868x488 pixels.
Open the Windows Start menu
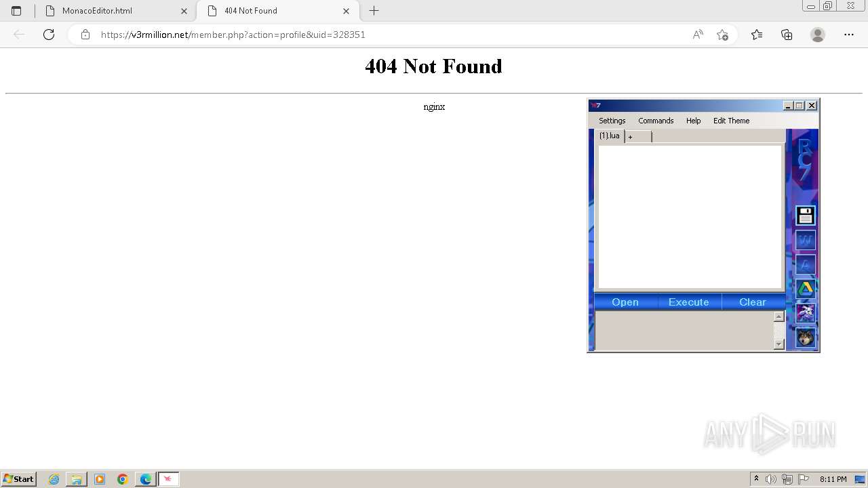[19, 479]
